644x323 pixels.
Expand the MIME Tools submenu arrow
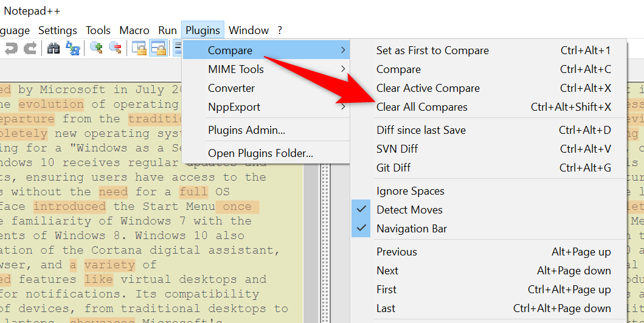[x=343, y=69]
